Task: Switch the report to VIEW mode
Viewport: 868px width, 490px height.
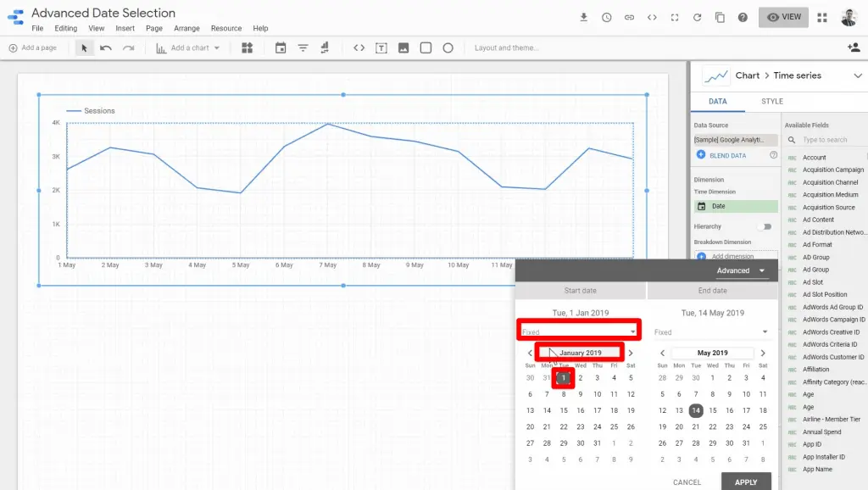Action: pos(782,16)
